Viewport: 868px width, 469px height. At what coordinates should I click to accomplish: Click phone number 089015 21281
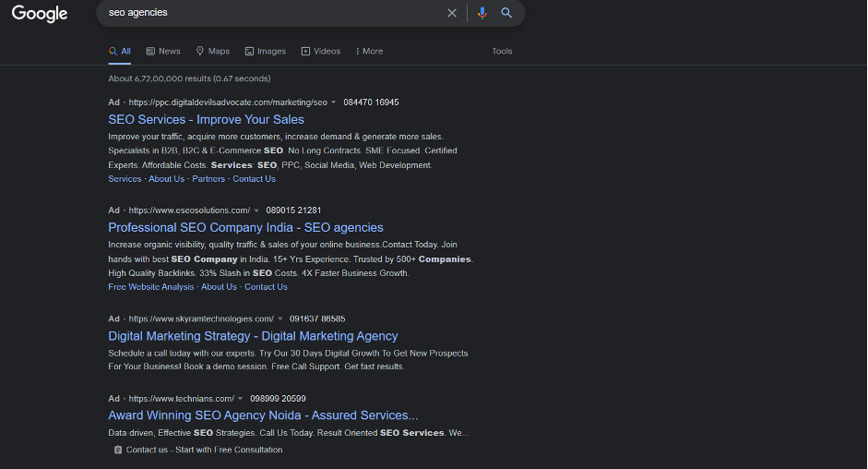tap(293, 210)
